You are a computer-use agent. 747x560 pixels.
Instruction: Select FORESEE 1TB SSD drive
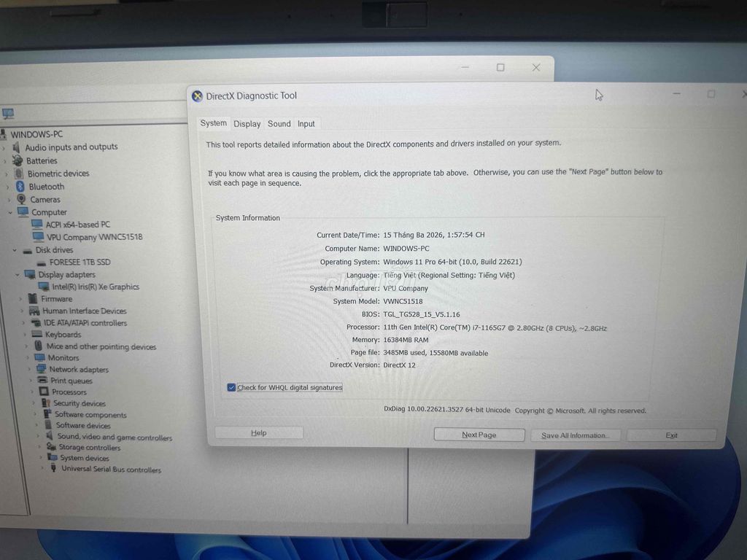(x=80, y=262)
